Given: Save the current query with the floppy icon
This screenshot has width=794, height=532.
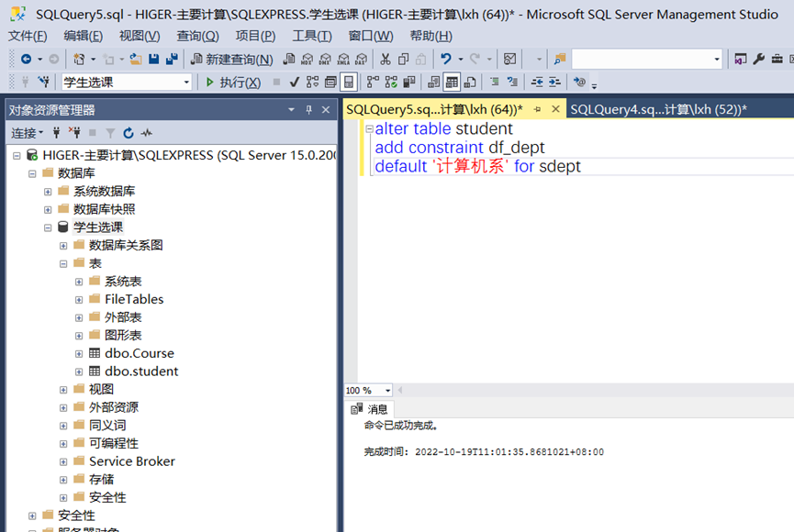Looking at the screenshot, I should (154, 60).
